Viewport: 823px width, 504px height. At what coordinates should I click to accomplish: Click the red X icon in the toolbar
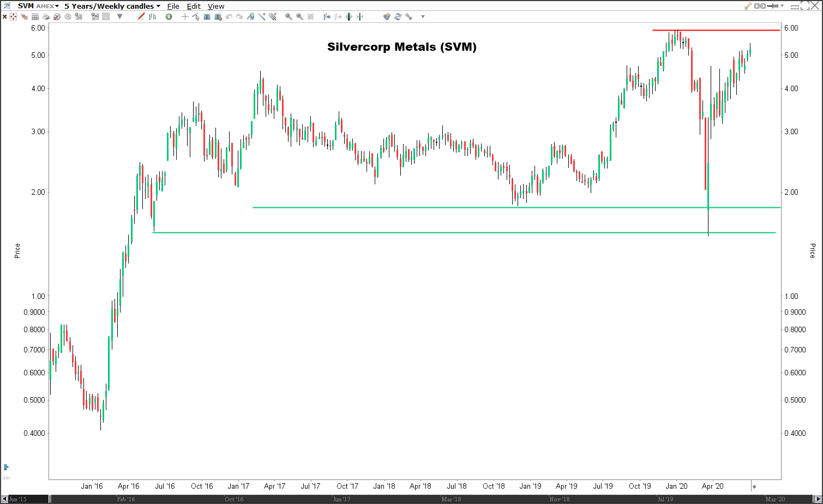coord(4,17)
